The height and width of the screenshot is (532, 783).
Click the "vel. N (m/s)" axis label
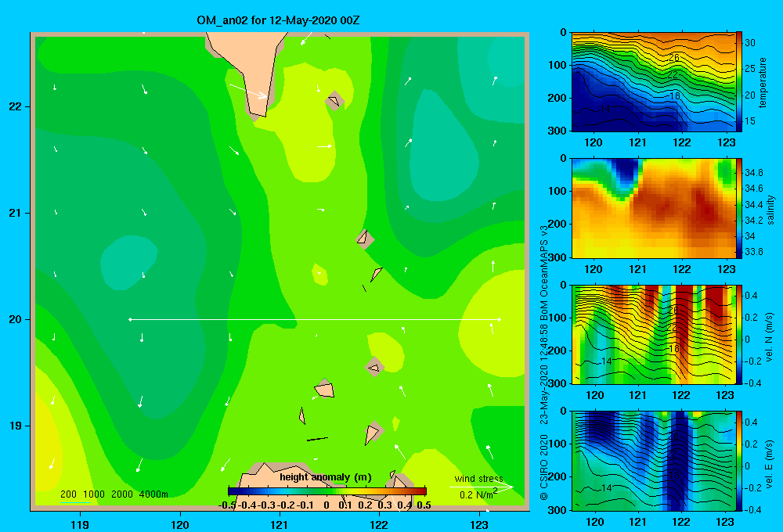pos(769,337)
